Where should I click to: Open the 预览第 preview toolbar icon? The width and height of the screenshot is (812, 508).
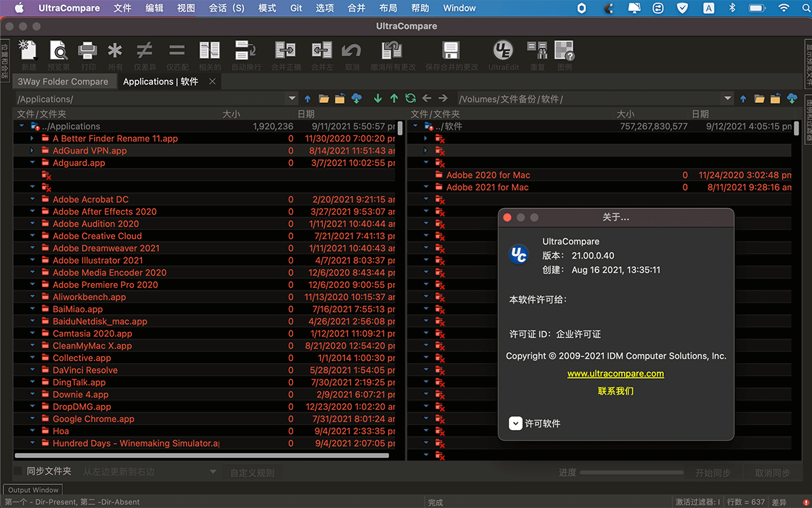[58, 51]
